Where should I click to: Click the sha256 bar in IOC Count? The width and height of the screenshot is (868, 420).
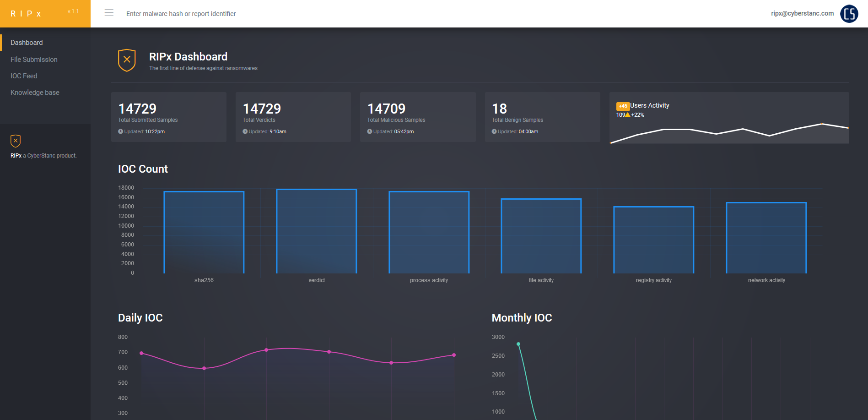[x=204, y=232]
